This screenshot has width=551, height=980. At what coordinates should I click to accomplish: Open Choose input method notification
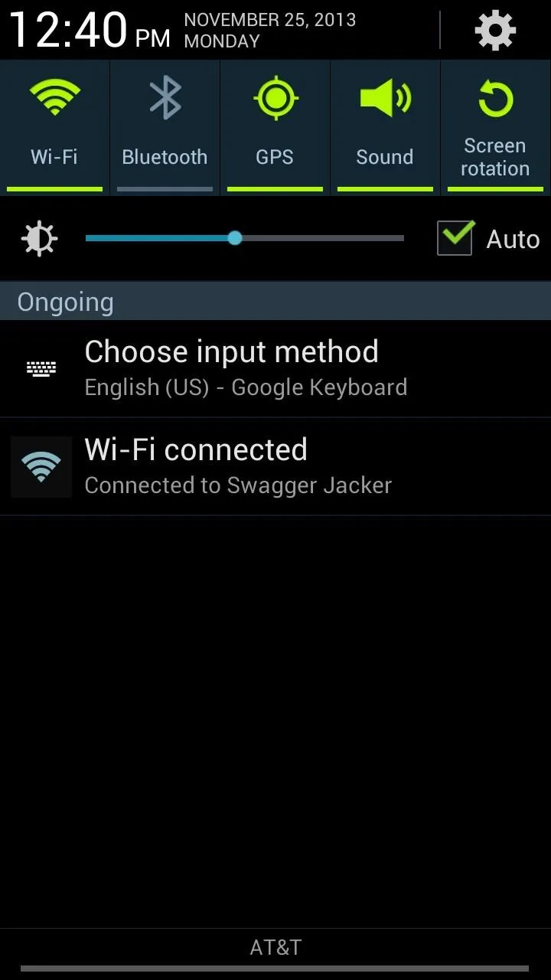(275, 369)
